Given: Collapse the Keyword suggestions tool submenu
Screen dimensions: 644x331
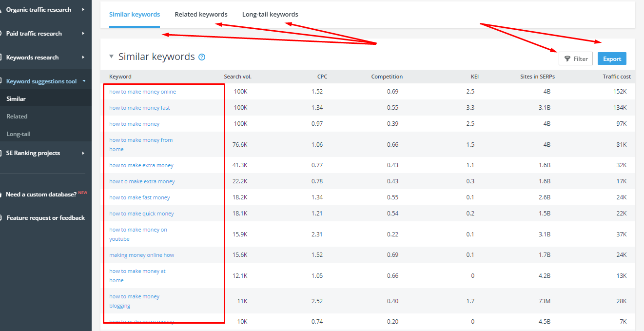Looking at the screenshot, I should click(84, 80).
